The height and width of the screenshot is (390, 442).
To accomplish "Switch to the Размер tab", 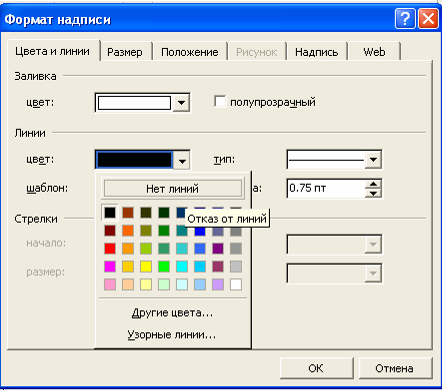I will [125, 52].
